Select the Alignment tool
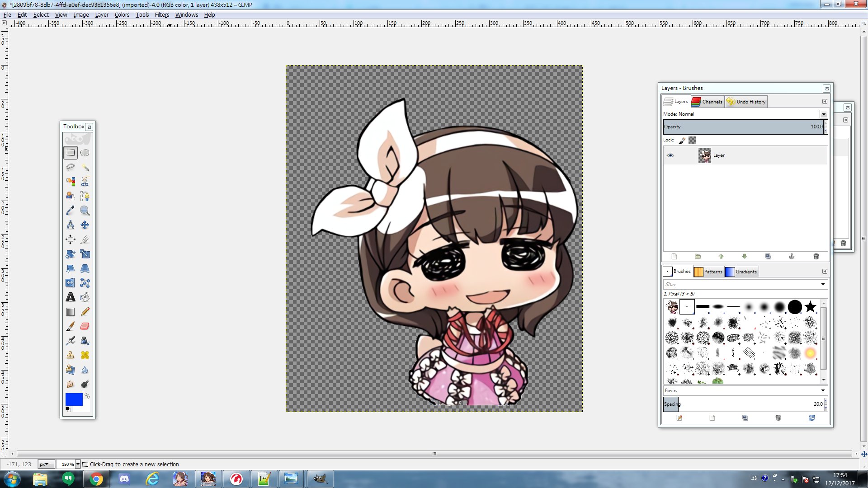The height and width of the screenshot is (488, 868). (71, 239)
